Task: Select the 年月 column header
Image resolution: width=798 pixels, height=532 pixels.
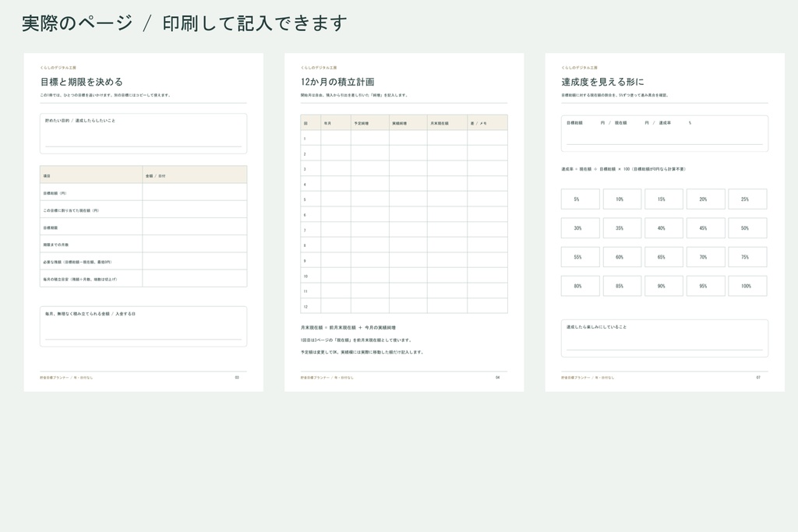Action: pos(336,122)
